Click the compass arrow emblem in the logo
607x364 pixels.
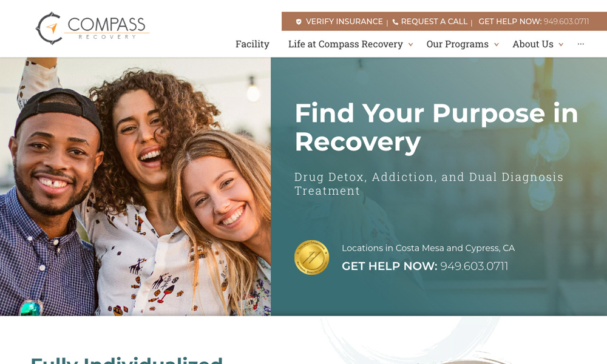(49, 29)
